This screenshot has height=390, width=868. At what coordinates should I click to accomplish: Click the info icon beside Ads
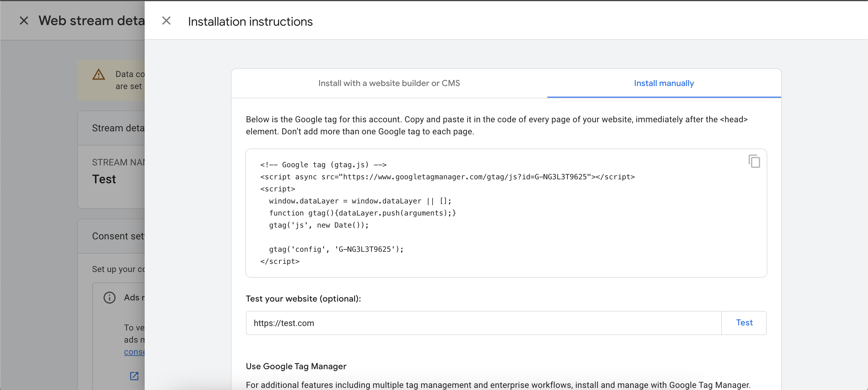click(x=109, y=298)
